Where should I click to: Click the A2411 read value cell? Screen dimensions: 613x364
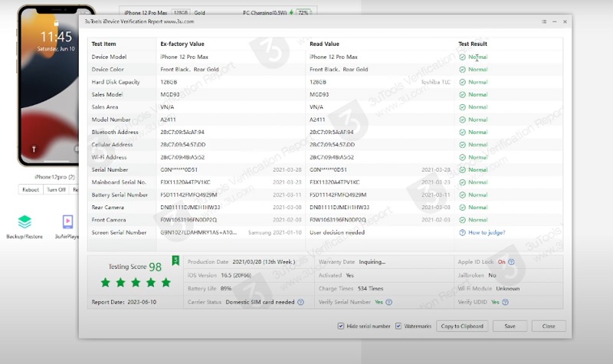coord(317,120)
